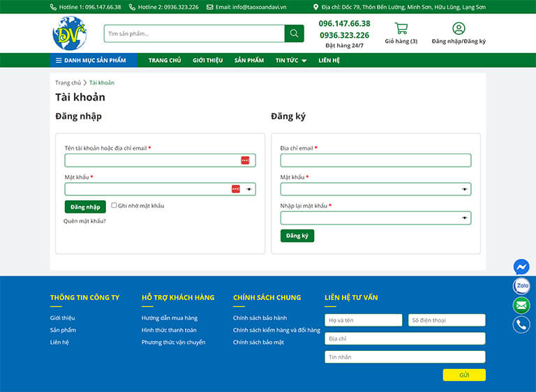
Task: Open Chính sách bảo hành footer link
Action: (260, 318)
